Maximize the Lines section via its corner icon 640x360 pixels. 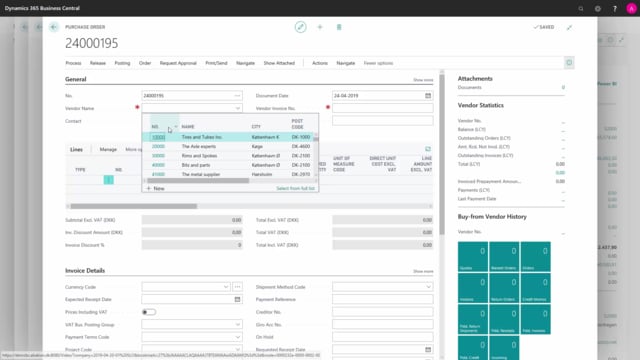pyautogui.click(x=428, y=149)
